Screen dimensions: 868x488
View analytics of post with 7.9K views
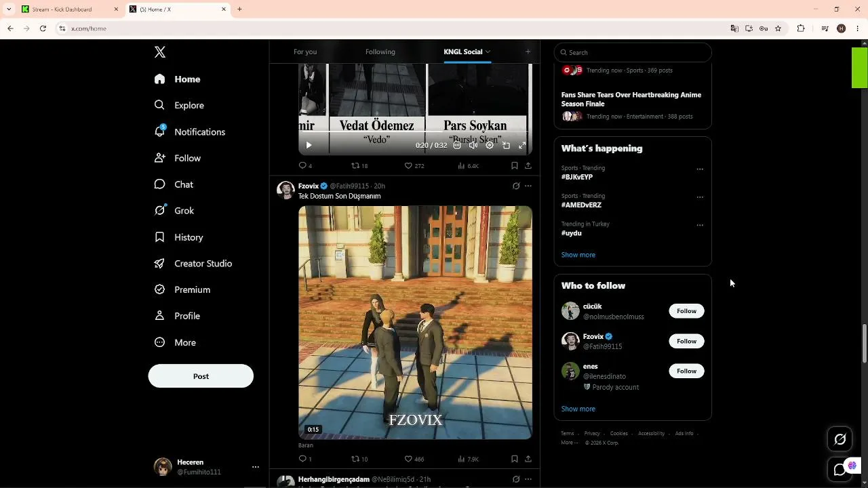pyautogui.click(x=468, y=459)
